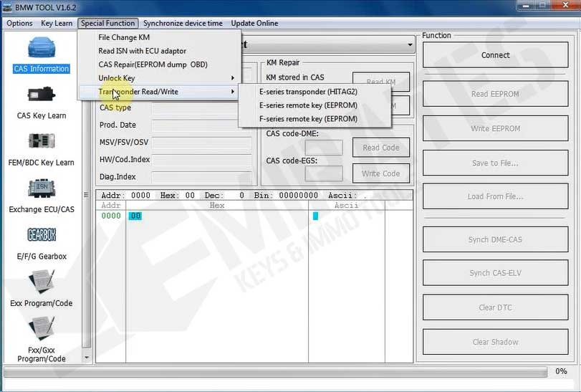Click the Write Code button
The height and width of the screenshot is (392, 581).
pyautogui.click(x=381, y=173)
